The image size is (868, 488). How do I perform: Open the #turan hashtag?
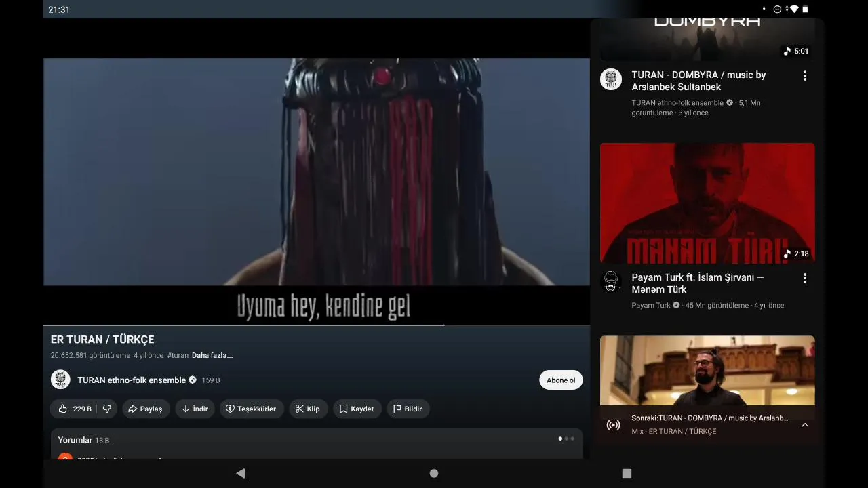click(178, 355)
